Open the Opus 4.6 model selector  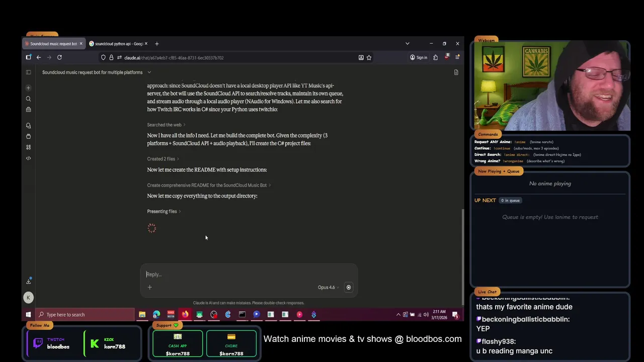[x=328, y=287]
